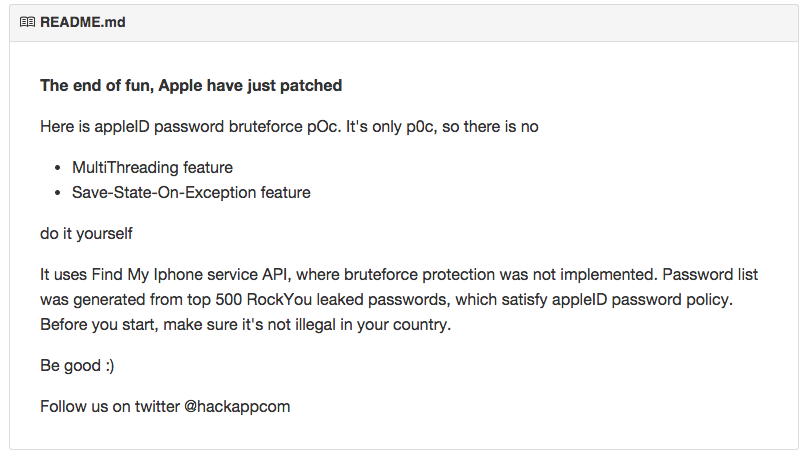Image resolution: width=811 pixels, height=457 pixels.
Task: Click the "do it yourself" line
Action: pos(86,233)
